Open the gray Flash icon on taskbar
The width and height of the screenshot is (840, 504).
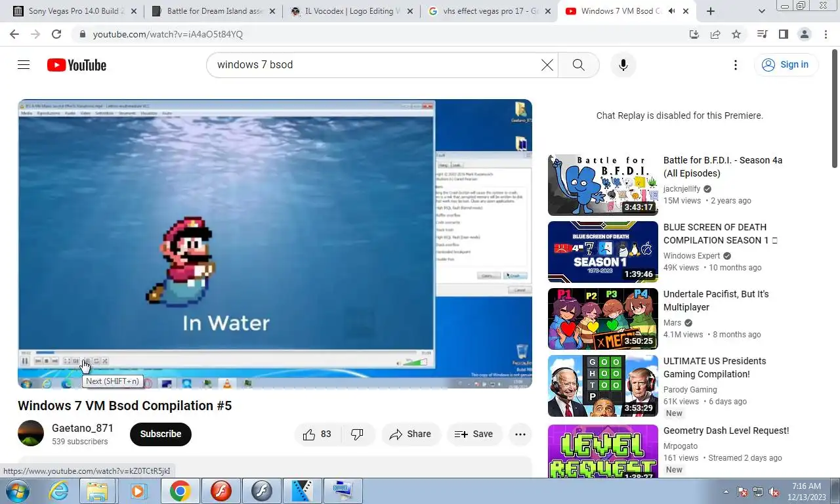point(261,491)
